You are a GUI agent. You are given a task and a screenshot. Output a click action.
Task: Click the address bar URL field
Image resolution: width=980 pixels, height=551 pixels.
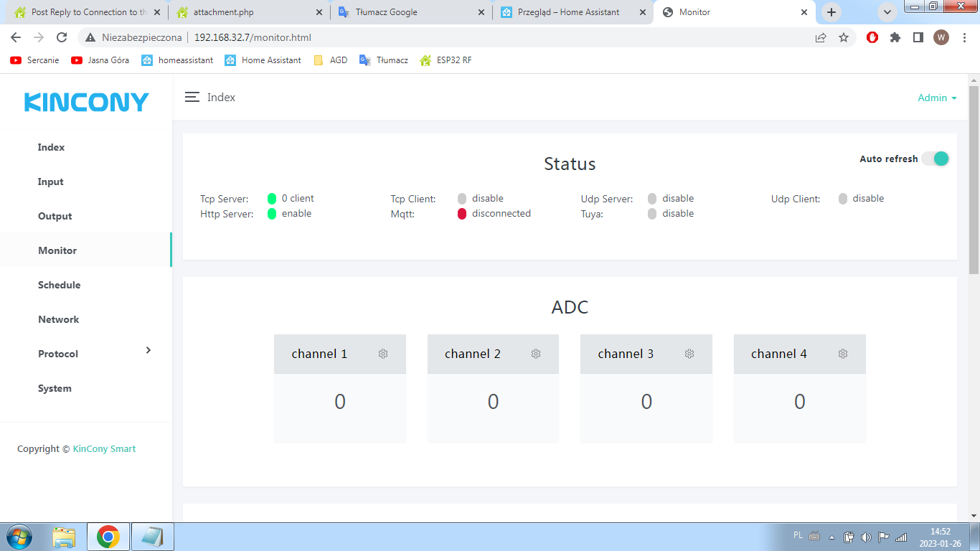click(x=430, y=37)
